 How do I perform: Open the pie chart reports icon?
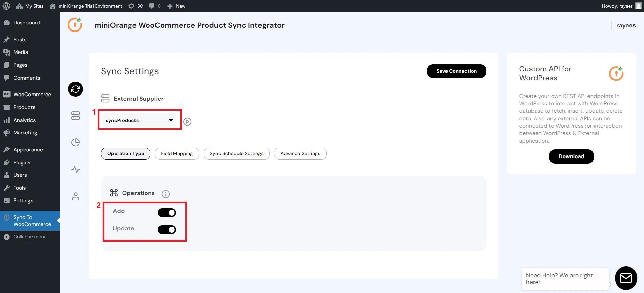tap(76, 142)
